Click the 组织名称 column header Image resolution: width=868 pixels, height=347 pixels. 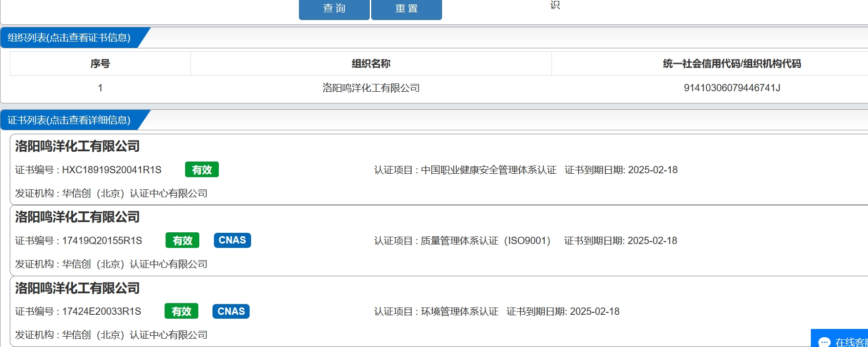coord(371,63)
